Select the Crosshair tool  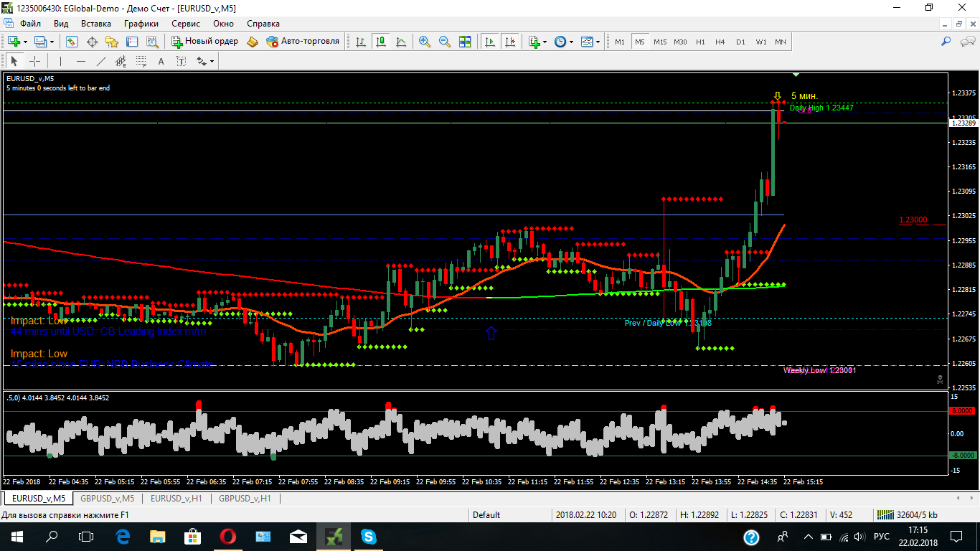(34, 61)
